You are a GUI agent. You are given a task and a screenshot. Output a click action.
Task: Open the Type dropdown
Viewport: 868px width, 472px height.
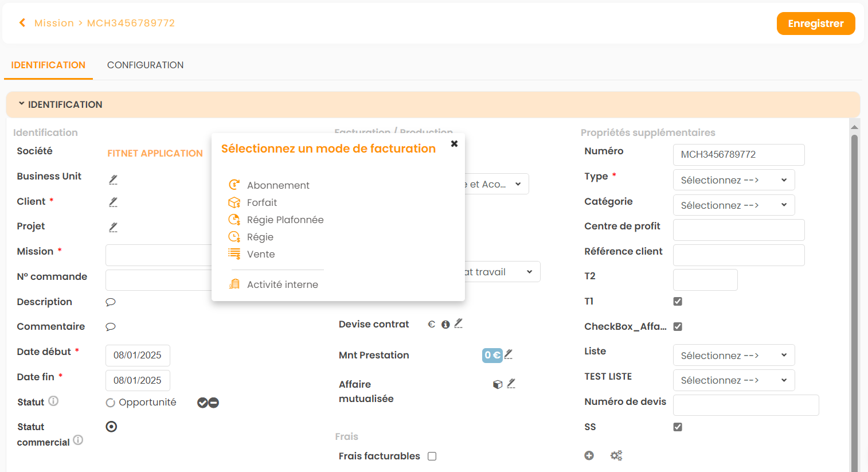coord(733,180)
